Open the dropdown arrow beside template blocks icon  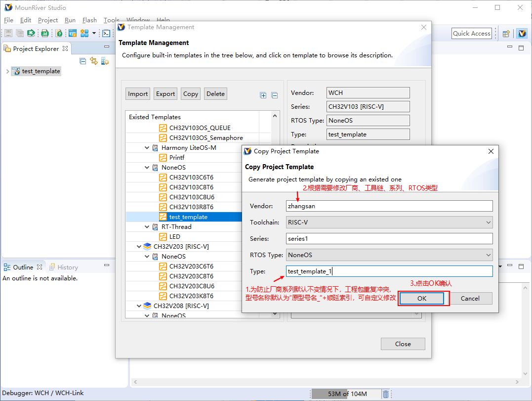pyautogui.click(x=94, y=33)
